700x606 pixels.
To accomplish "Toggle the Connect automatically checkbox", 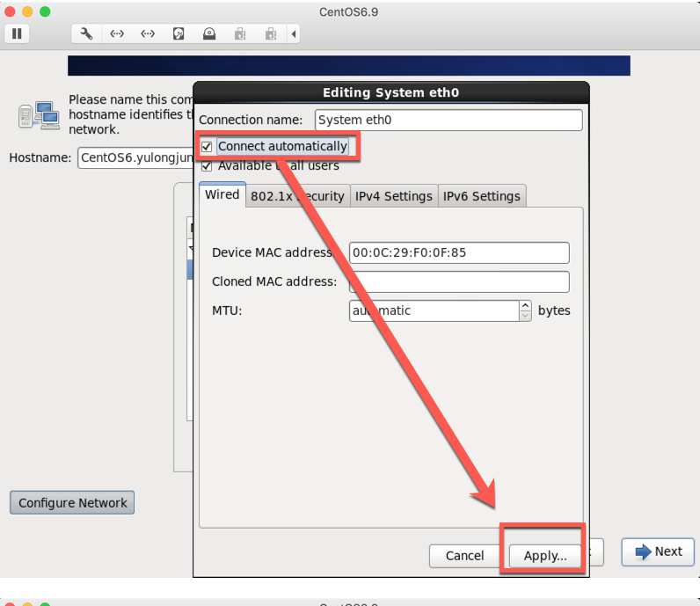I will coord(207,146).
